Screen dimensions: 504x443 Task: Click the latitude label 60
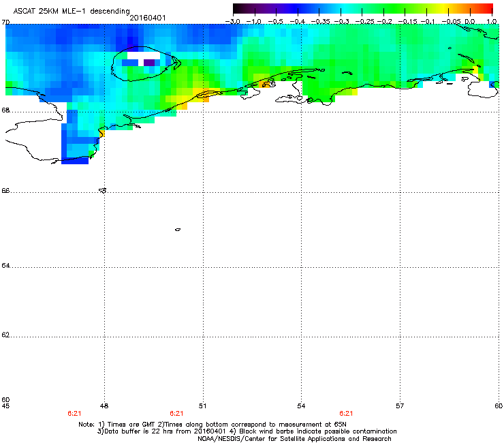tap(5, 399)
